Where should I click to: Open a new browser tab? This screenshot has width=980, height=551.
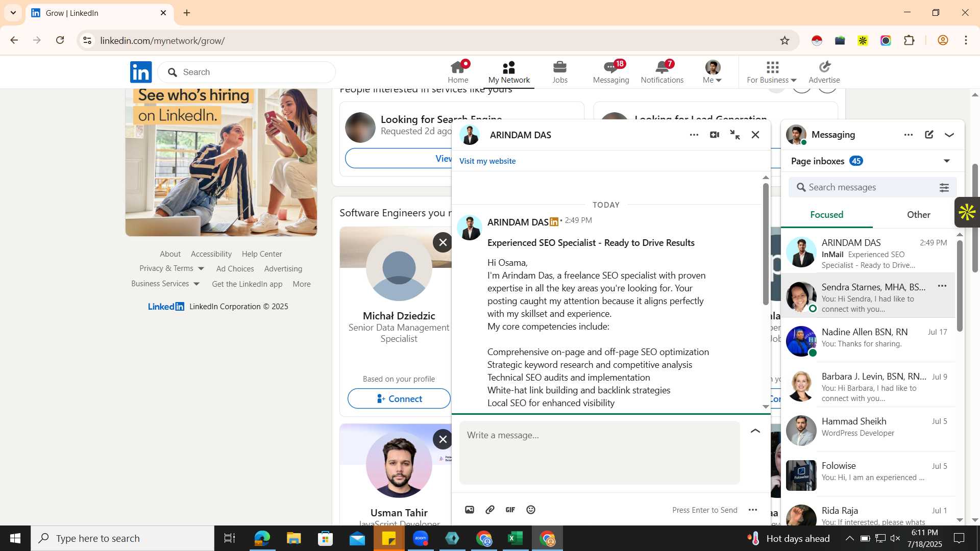point(187,13)
